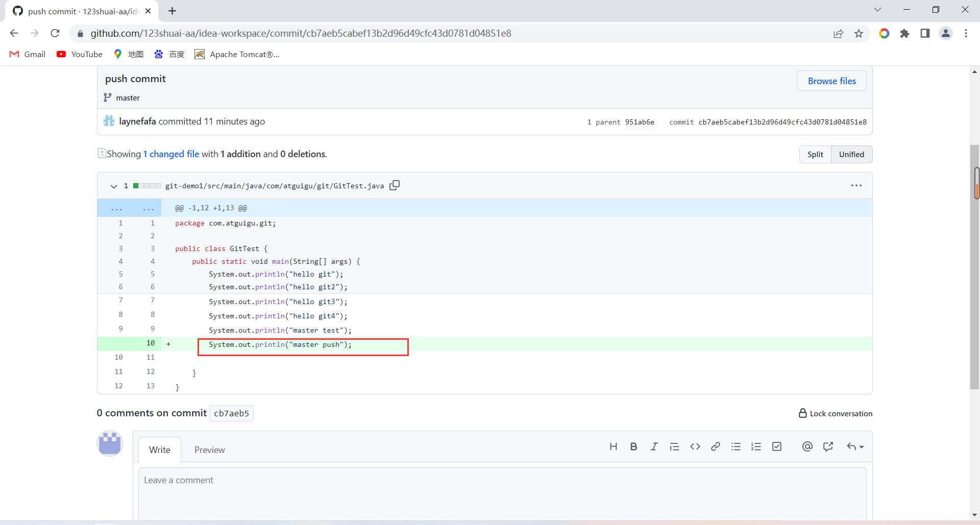Viewport: 980px width, 525px height.
Task: Share this page icon
Action: point(838,34)
